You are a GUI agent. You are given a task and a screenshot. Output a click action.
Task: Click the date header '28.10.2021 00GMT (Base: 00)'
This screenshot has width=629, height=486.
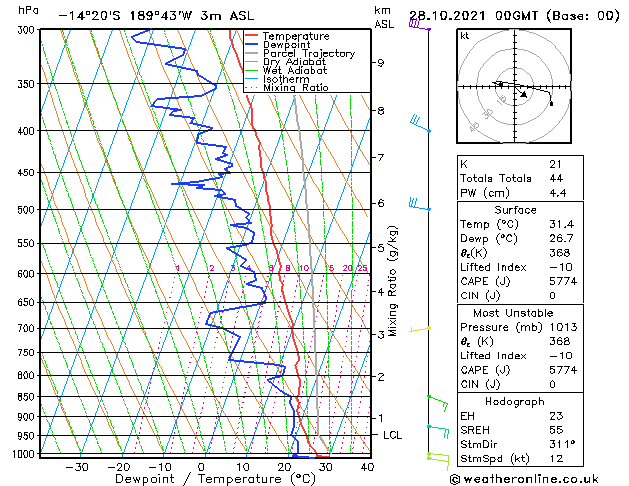point(514,16)
